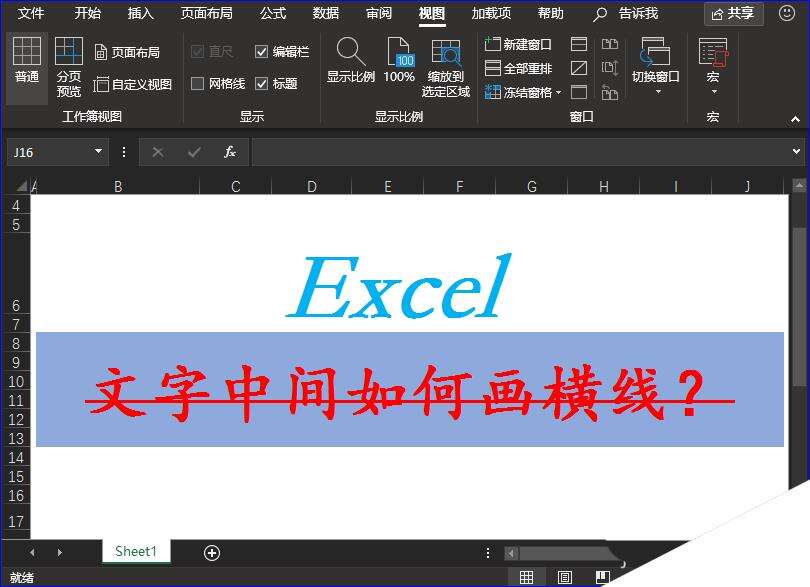Click 缩放到选定区域 zoom to selection
The image size is (810, 587).
click(445, 68)
